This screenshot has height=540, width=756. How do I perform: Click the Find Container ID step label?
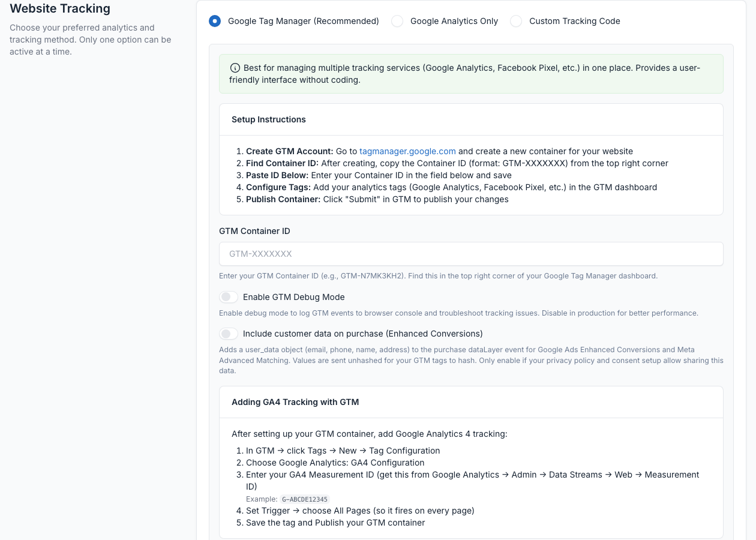click(x=282, y=163)
